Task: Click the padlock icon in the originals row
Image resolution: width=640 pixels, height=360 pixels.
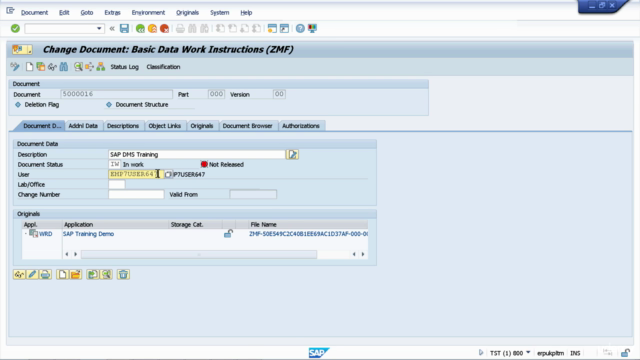Action: point(229,233)
